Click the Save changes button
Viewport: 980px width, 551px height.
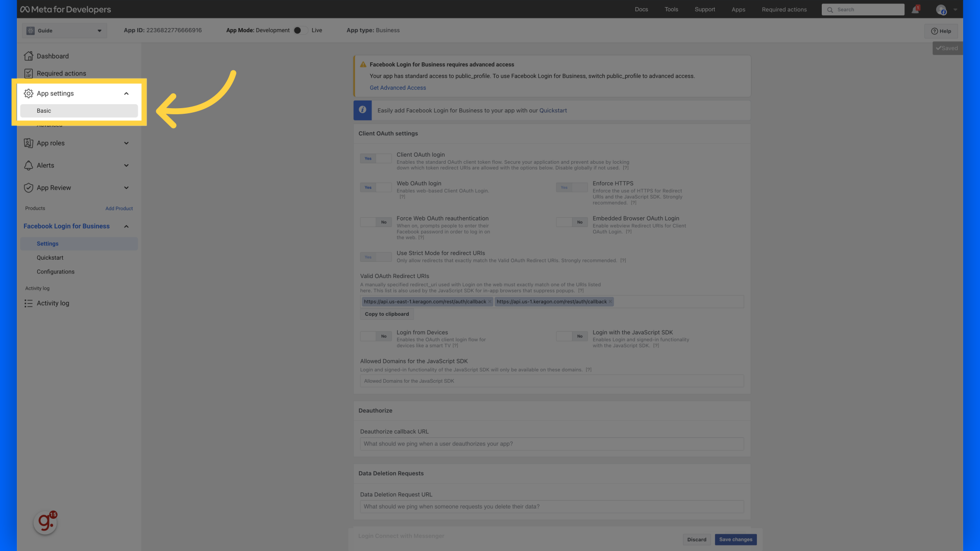click(x=736, y=540)
